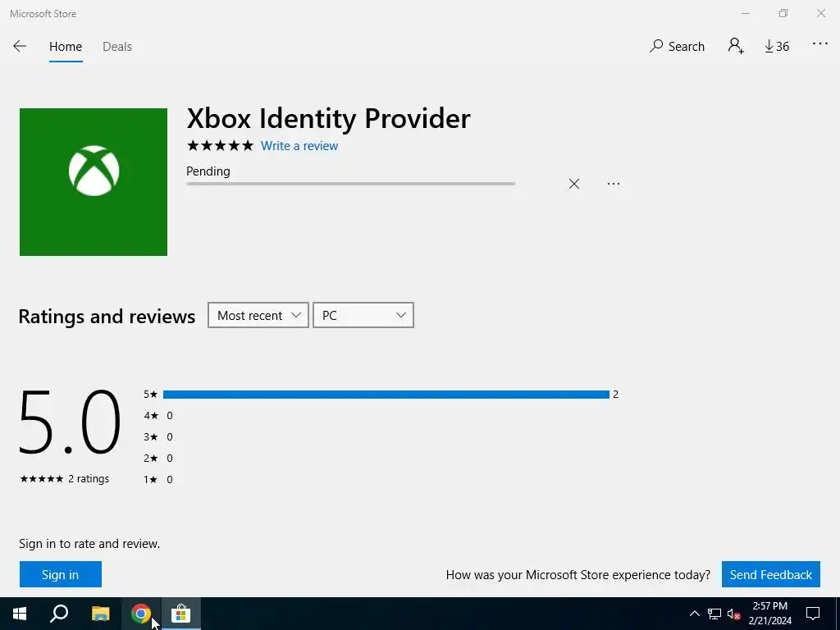
Task: Click the Sign in button
Action: click(x=61, y=574)
